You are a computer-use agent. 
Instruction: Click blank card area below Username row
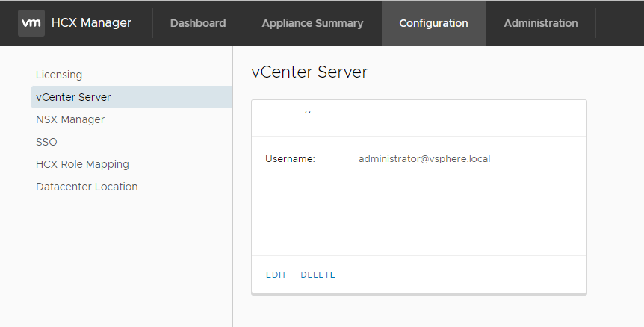(418, 213)
